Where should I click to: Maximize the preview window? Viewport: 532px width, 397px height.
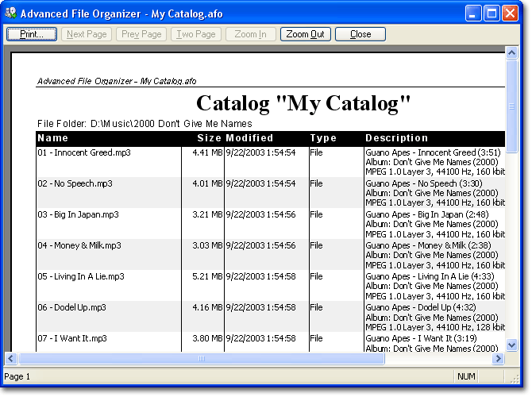[492, 13]
